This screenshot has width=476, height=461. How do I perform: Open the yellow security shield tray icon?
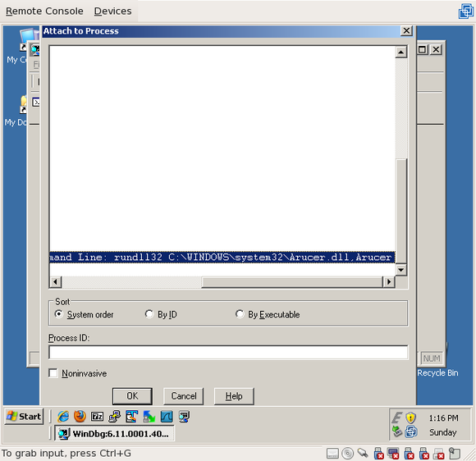pyautogui.click(x=410, y=418)
